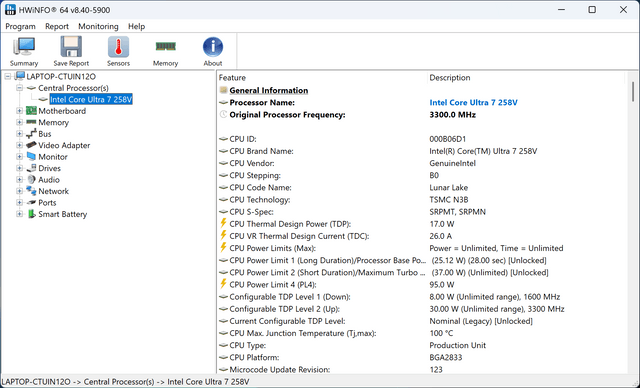Click the Video Adapter tree icon
The width and height of the screenshot is (640, 388).
coord(31,145)
